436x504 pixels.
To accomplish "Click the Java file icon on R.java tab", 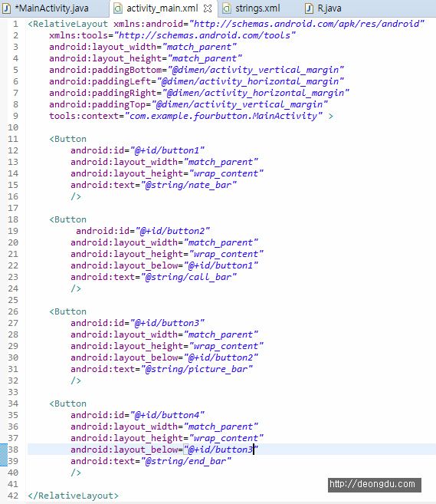I will tap(309, 8).
